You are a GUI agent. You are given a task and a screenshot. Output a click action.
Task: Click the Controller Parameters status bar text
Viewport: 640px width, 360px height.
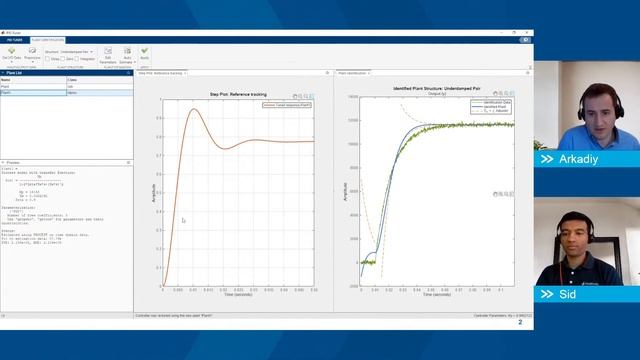(x=503, y=316)
